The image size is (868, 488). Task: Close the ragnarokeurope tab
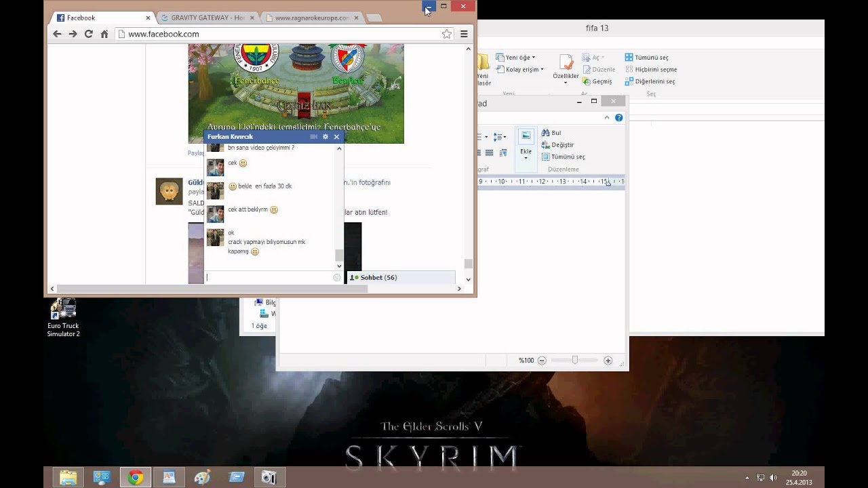[356, 18]
